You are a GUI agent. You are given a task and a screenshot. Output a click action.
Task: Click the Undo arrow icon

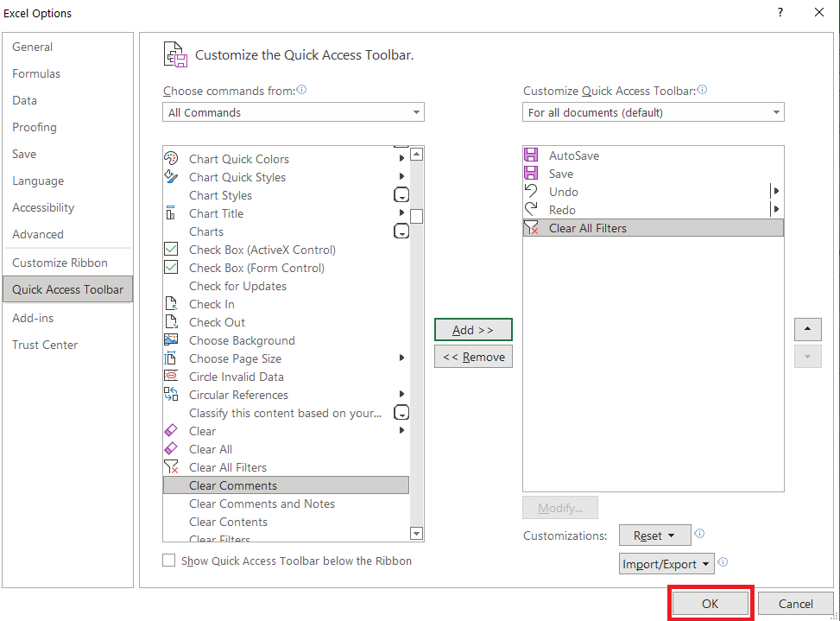point(531,191)
